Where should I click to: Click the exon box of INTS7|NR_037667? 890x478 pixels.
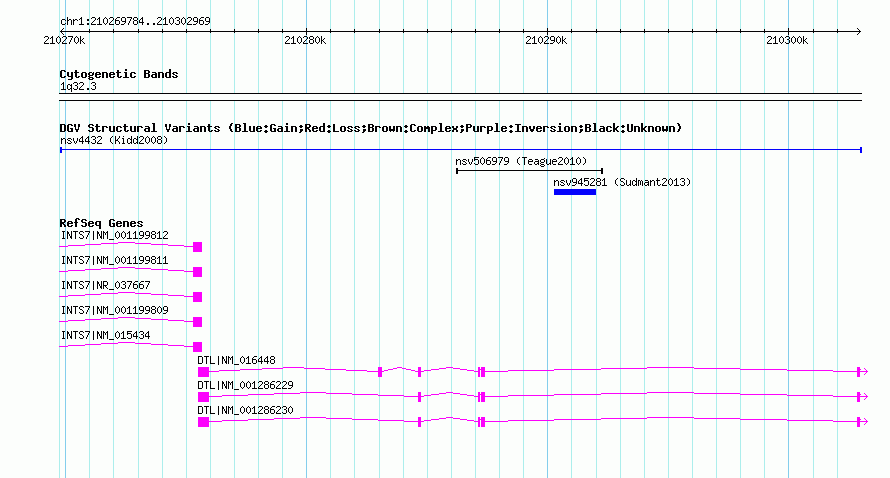[x=198, y=297]
